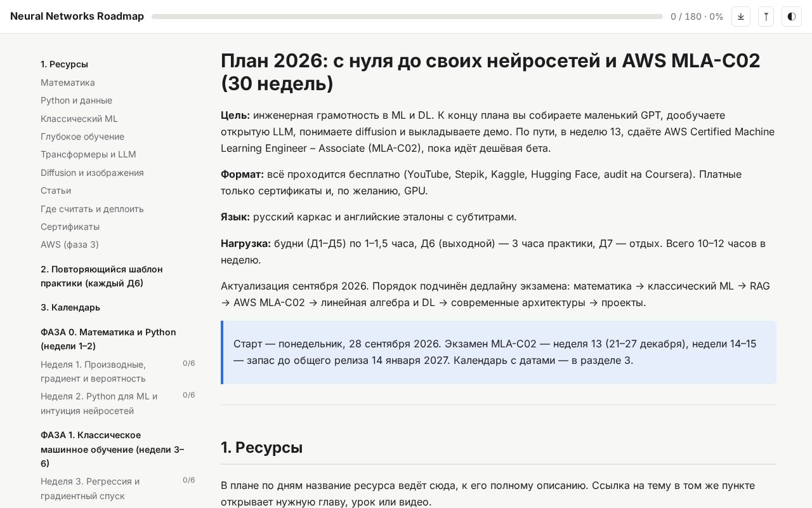Viewport: 812px width, 508px height.
Task: Open '1. Ресурсы' in the sidebar
Action: (64, 64)
